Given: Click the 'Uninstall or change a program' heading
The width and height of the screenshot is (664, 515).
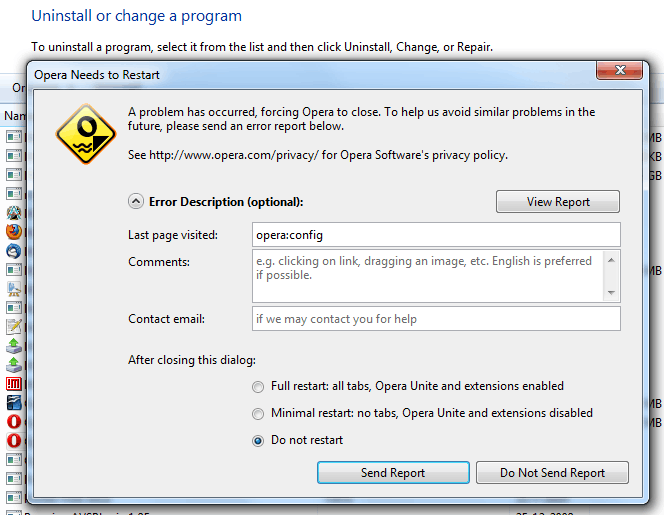Looking at the screenshot, I should (x=136, y=16).
